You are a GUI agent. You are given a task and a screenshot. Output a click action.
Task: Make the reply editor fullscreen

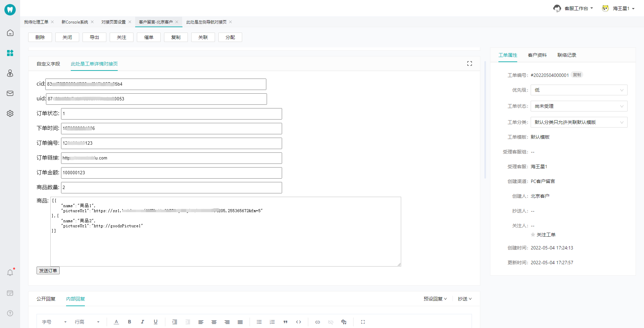coord(363,322)
